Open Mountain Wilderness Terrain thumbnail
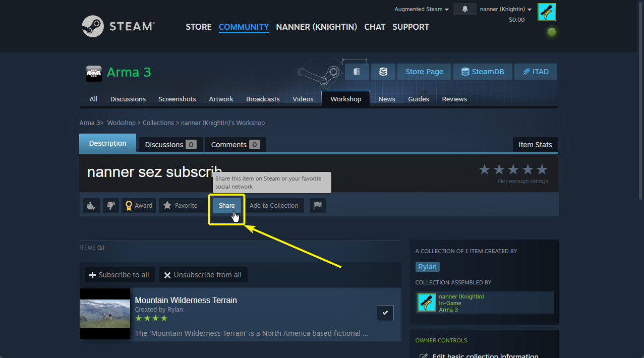The width and height of the screenshot is (644, 358). (105, 313)
